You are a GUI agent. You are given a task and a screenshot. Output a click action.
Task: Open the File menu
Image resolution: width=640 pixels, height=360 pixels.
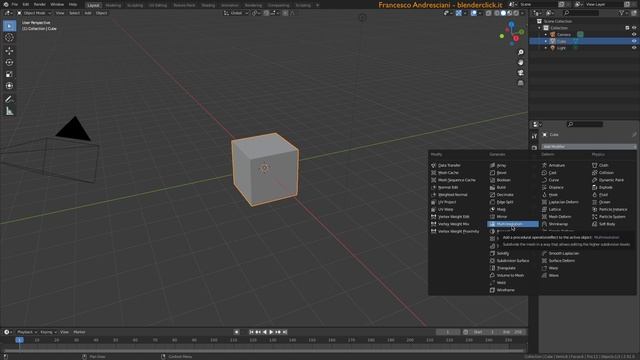(x=15, y=4)
